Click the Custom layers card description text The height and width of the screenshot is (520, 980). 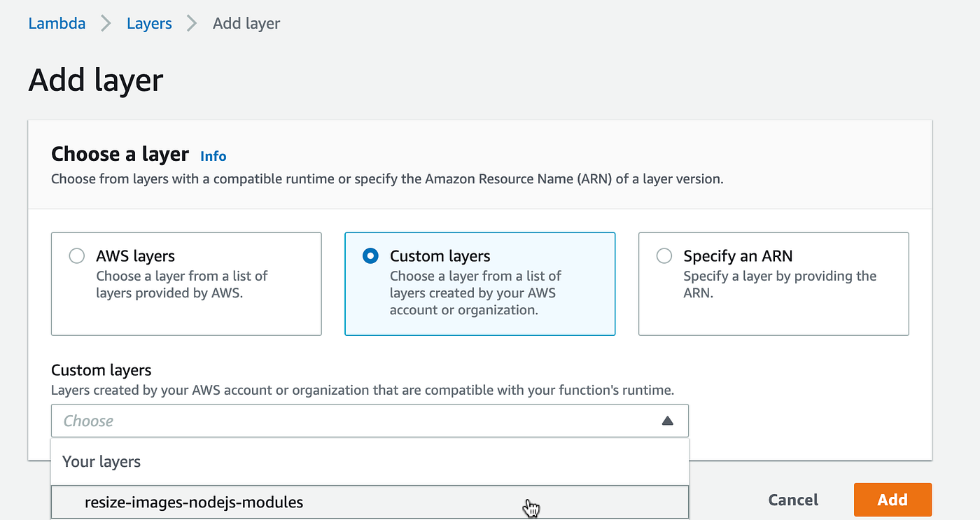[475, 293]
